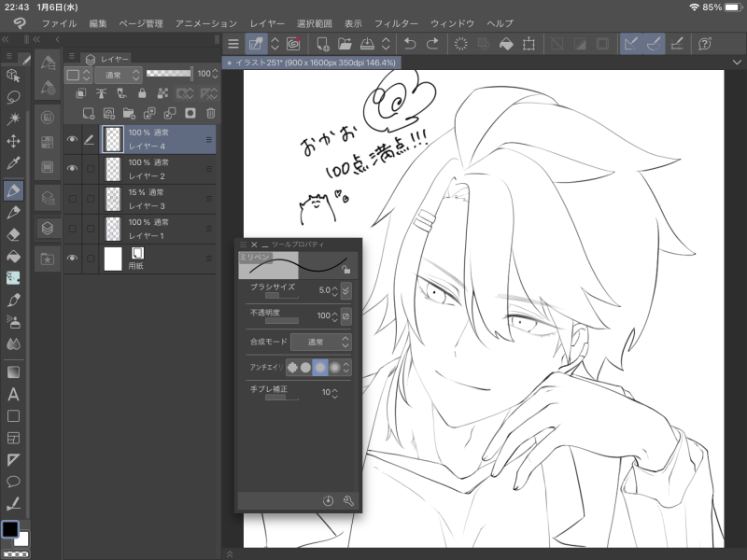Click layer opacity slider bar

pyautogui.click(x=169, y=74)
